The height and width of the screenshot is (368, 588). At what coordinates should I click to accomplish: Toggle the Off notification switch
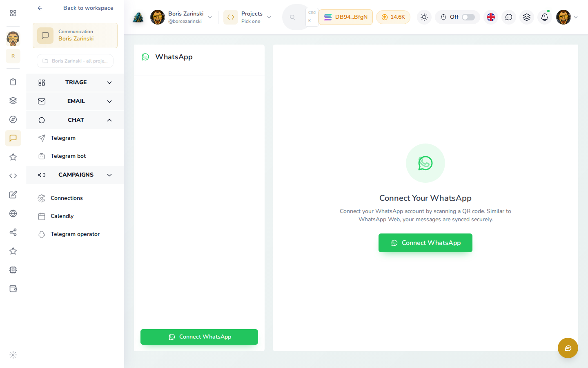[x=468, y=17]
